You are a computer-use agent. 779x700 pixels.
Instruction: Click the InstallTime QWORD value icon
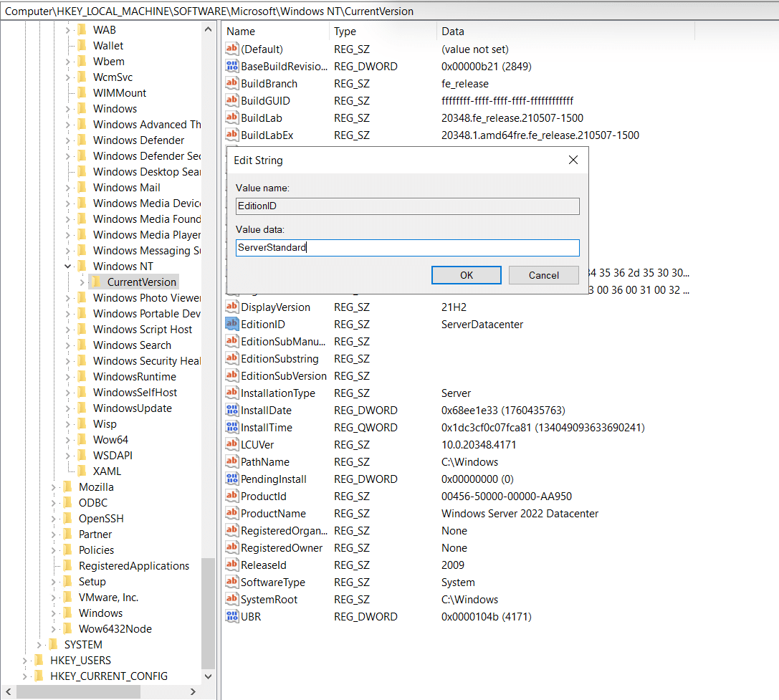(231, 428)
